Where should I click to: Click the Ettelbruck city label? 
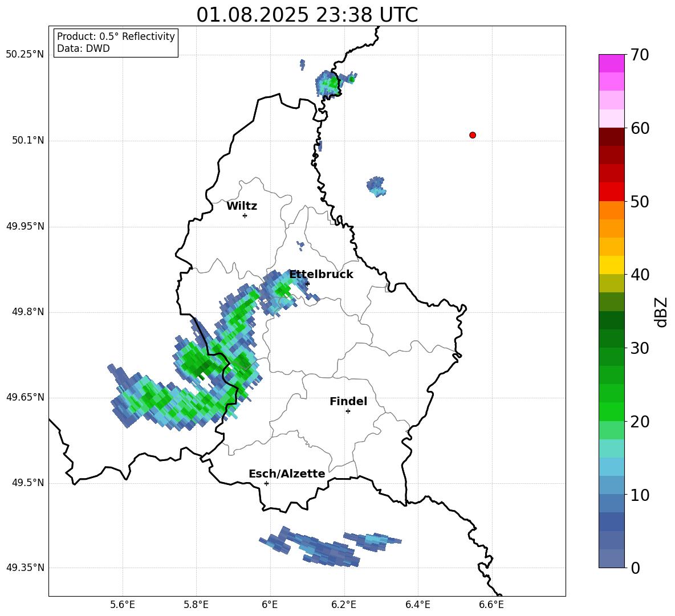(321, 275)
